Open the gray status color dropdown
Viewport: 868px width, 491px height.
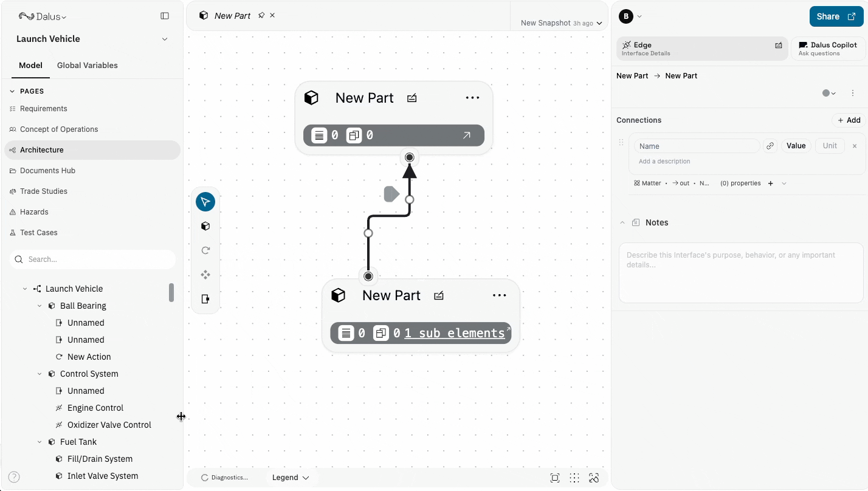coord(829,93)
